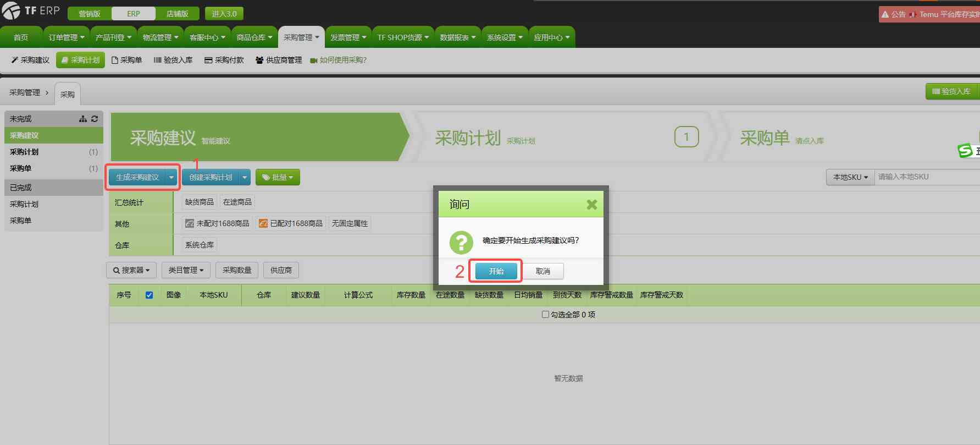Click the green 验货入库 button at top right
Screen dimensions: 980x445
953,91
